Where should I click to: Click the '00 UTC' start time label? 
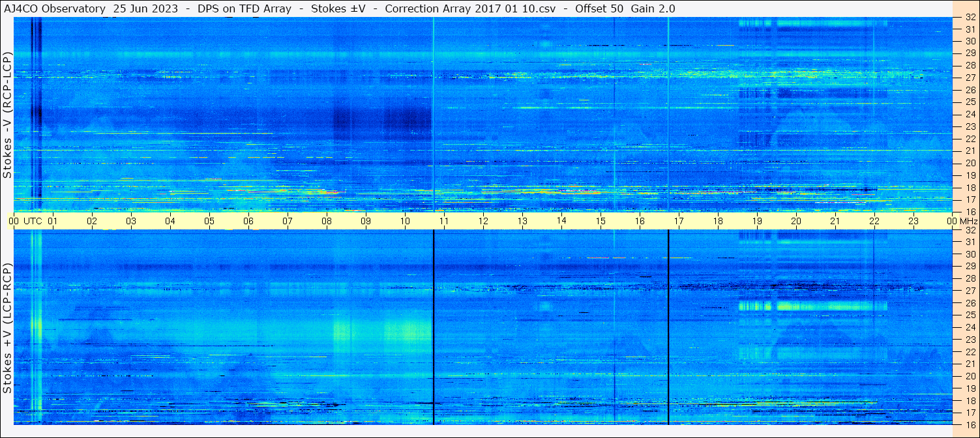[25, 221]
